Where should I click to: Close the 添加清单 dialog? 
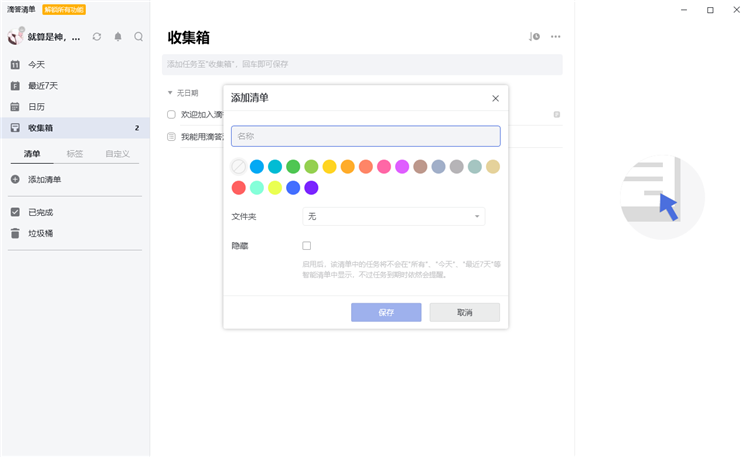point(496,98)
